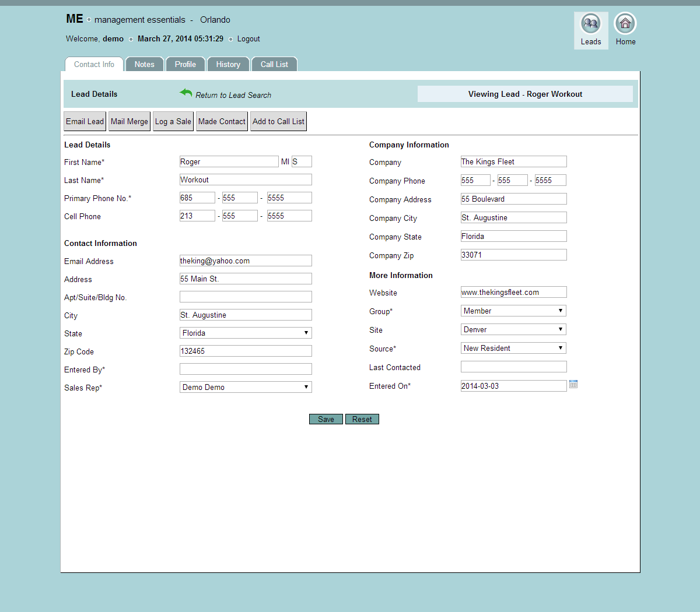Select the History tab
The image size is (700, 612).
tap(228, 64)
